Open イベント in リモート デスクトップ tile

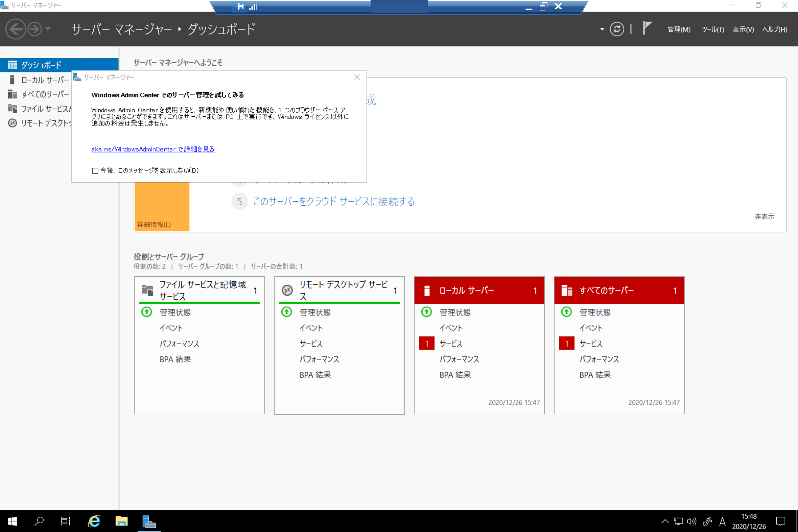[311, 328]
